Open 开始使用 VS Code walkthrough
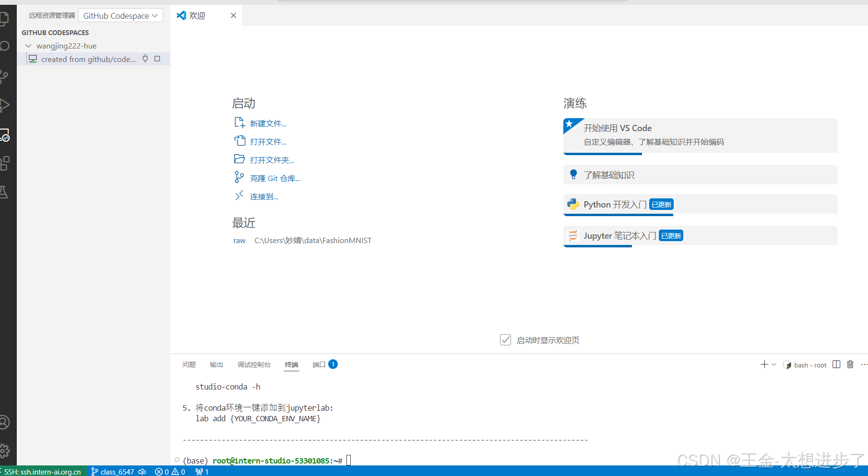The height and width of the screenshot is (476, 868). 701,135
